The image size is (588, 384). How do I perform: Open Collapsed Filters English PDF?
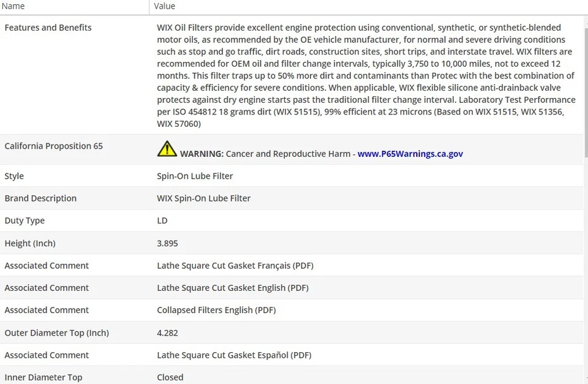(216, 310)
